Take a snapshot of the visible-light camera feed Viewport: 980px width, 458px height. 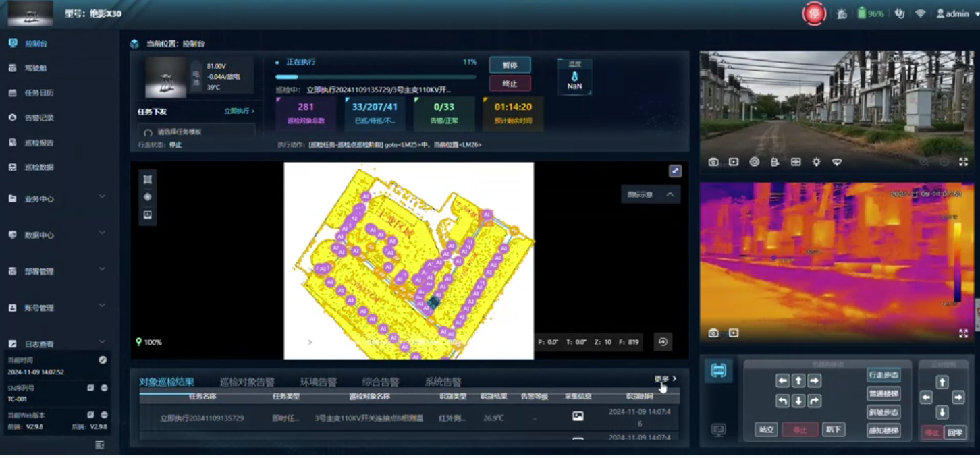tap(713, 162)
